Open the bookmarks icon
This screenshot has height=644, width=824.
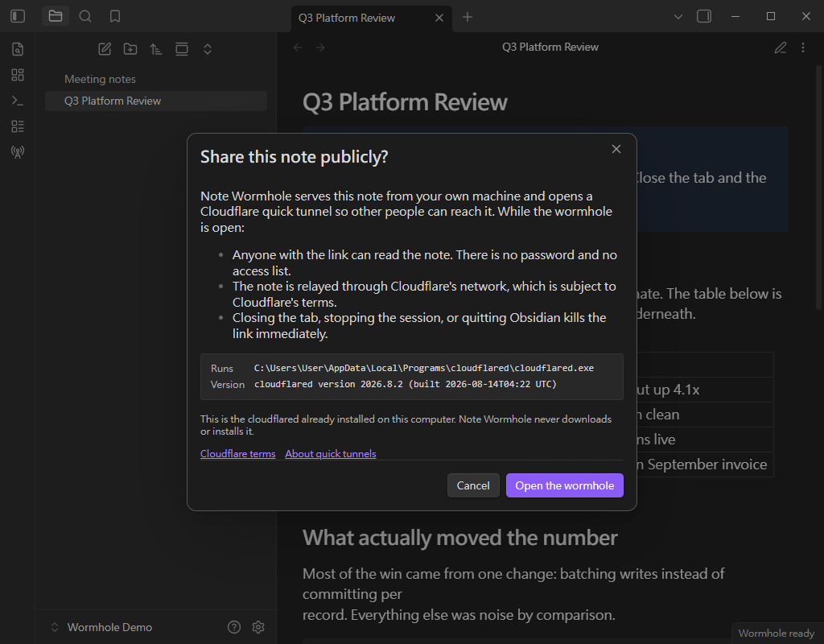pos(115,16)
